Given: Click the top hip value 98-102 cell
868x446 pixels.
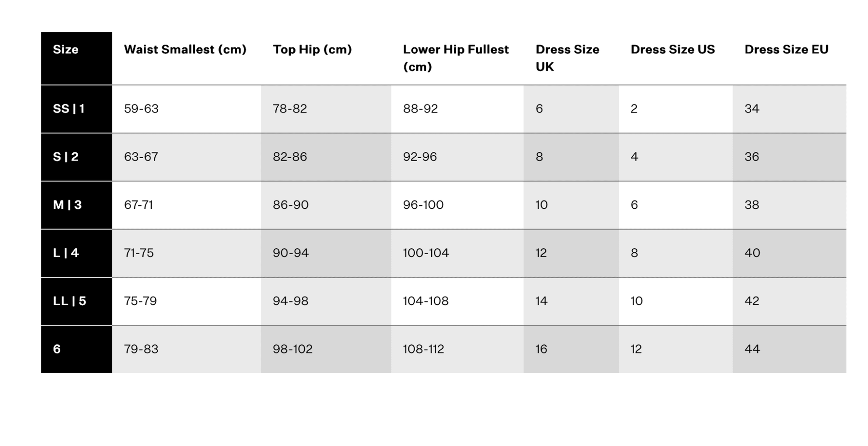Looking at the screenshot, I should [293, 349].
